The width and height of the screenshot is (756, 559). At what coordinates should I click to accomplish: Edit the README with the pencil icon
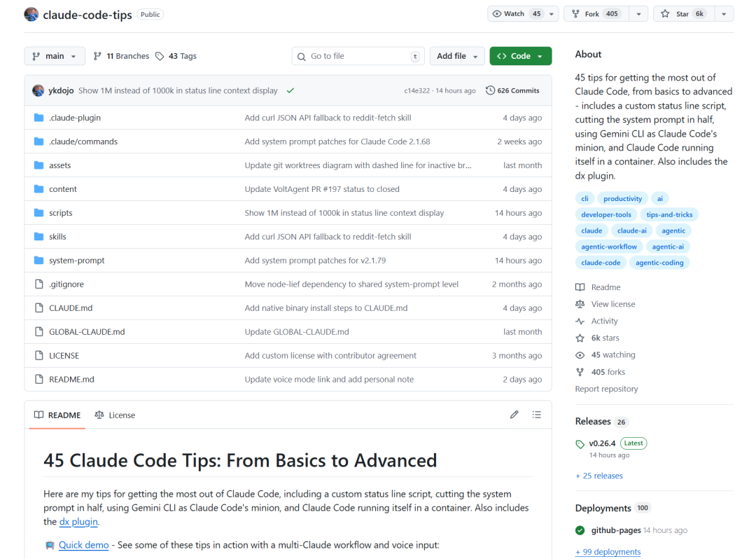(514, 415)
